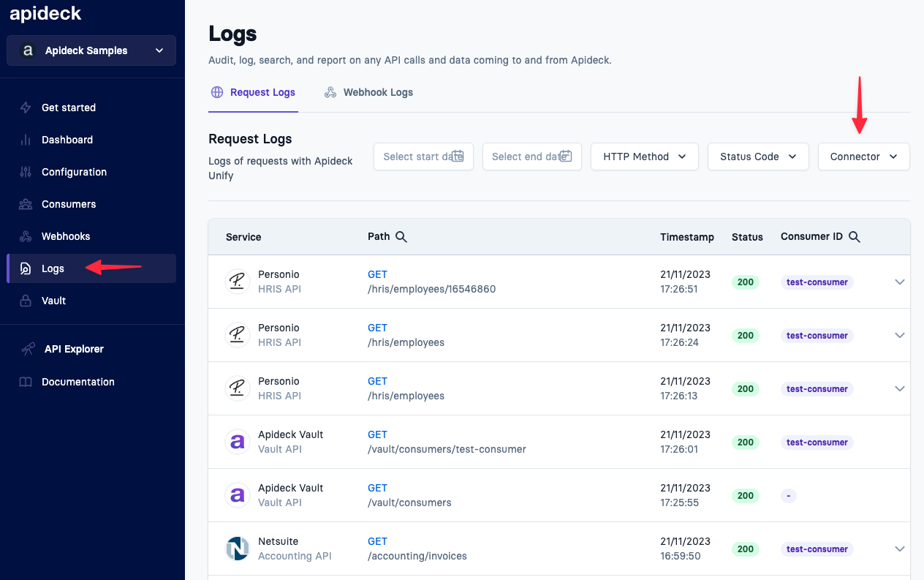
Task: Click the Logs icon in sidebar
Action: pos(26,268)
